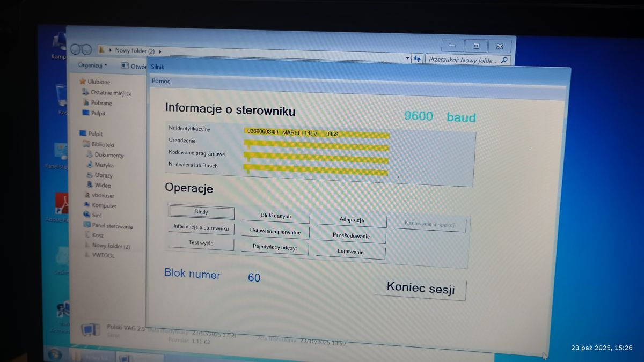Open the Adaptacja function

coord(352,220)
